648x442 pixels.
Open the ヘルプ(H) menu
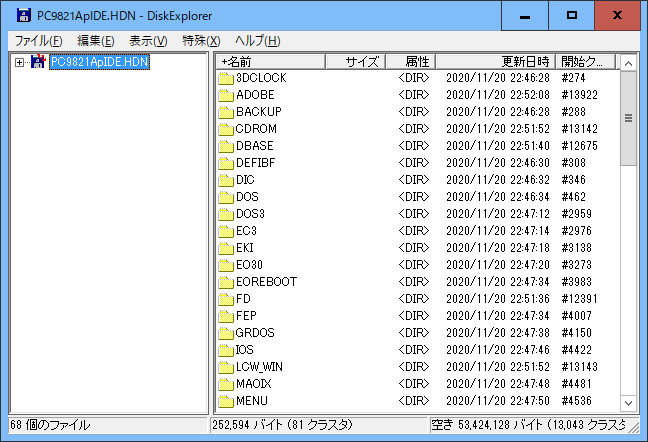(x=257, y=40)
